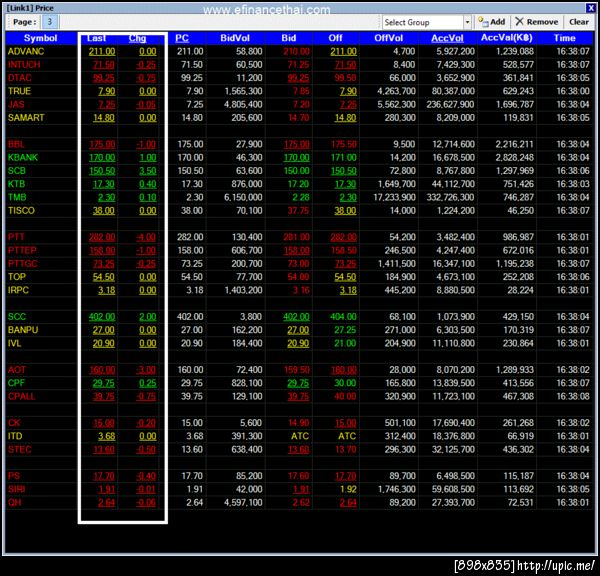This screenshot has width=600, height=576.
Task: Click the Remove button
Action: (536, 22)
